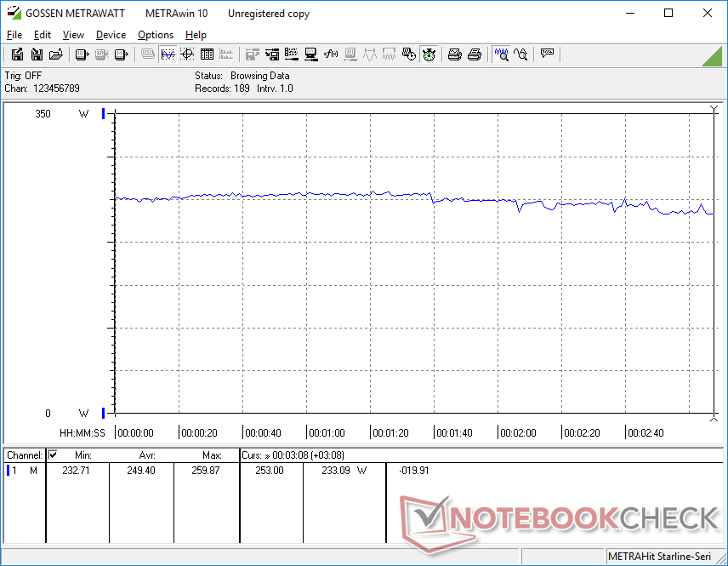Image resolution: width=728 pixels, height=566 pixels.
Task: Click the instrument 321 read-out arrow icon
Action: coord(82,54)
